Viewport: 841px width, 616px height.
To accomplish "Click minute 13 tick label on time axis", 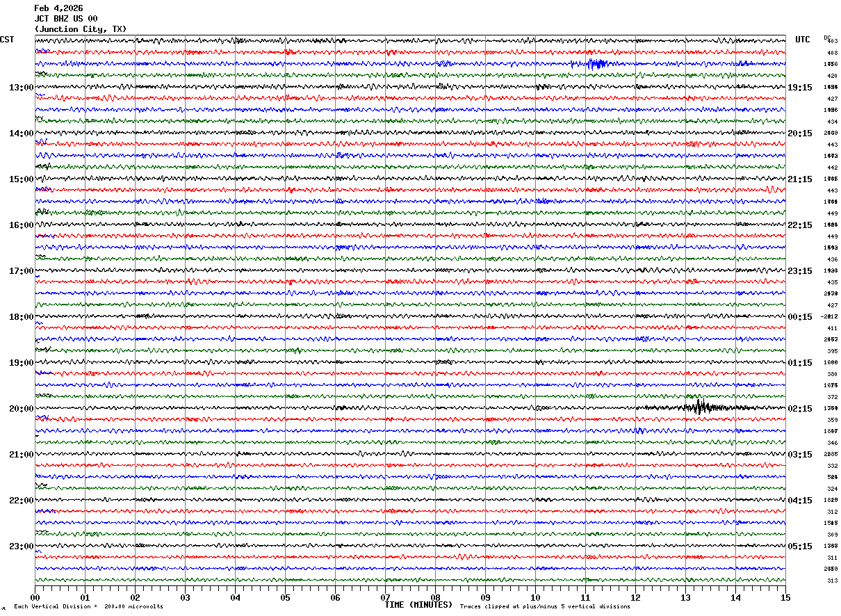I will coord(685,597).
